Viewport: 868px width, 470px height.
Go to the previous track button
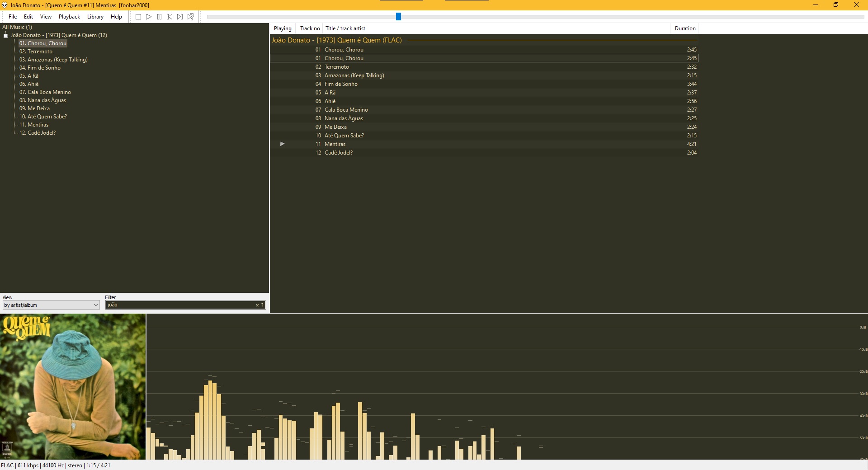coord(170,17)
